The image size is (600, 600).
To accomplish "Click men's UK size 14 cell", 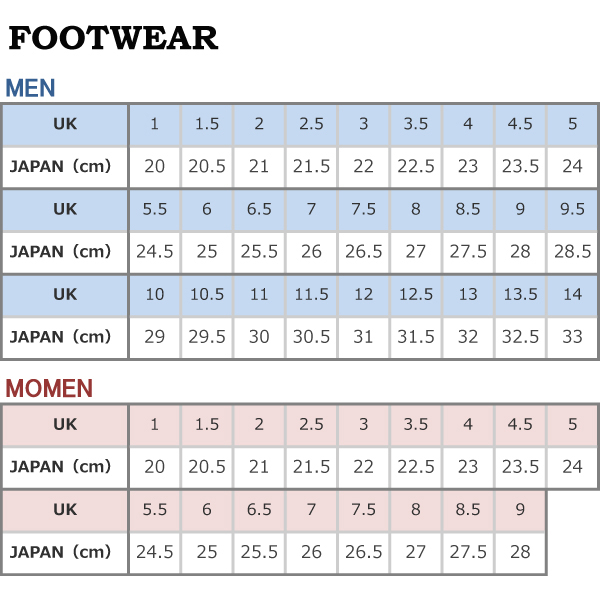I will tap(572, 295).
